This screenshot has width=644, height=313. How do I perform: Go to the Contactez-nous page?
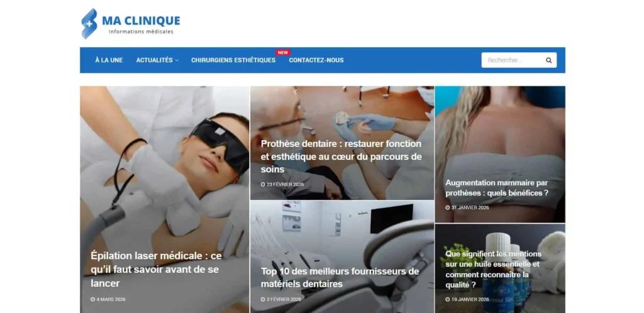pos(316,60)
